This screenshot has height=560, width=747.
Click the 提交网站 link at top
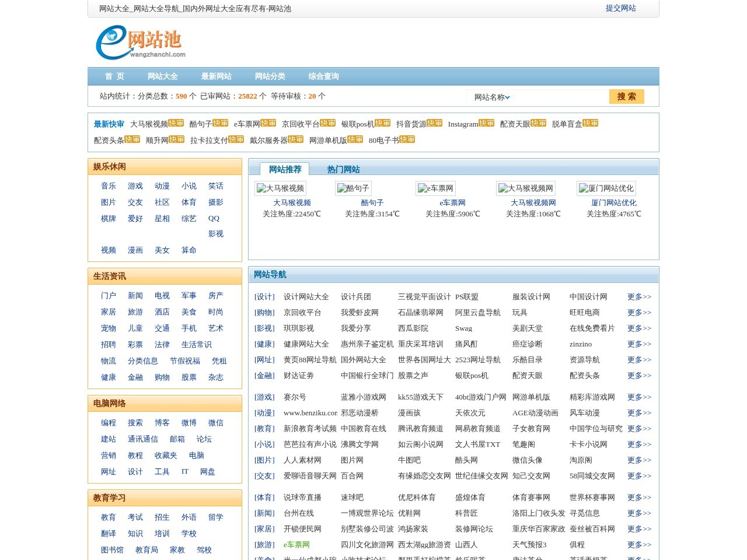(x=620, y=8)
